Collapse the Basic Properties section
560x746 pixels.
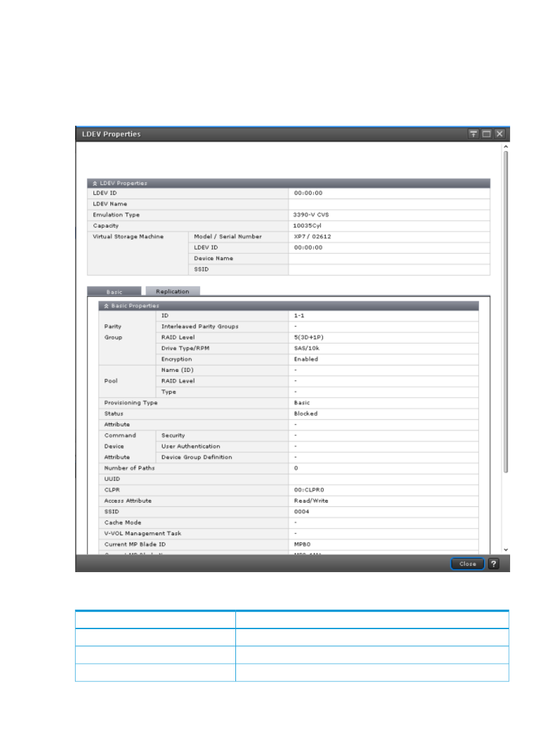[x=106, y=306]
